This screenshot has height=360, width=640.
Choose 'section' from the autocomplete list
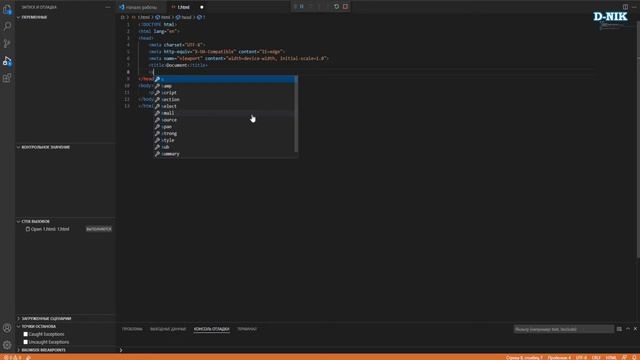click(225, 100)
